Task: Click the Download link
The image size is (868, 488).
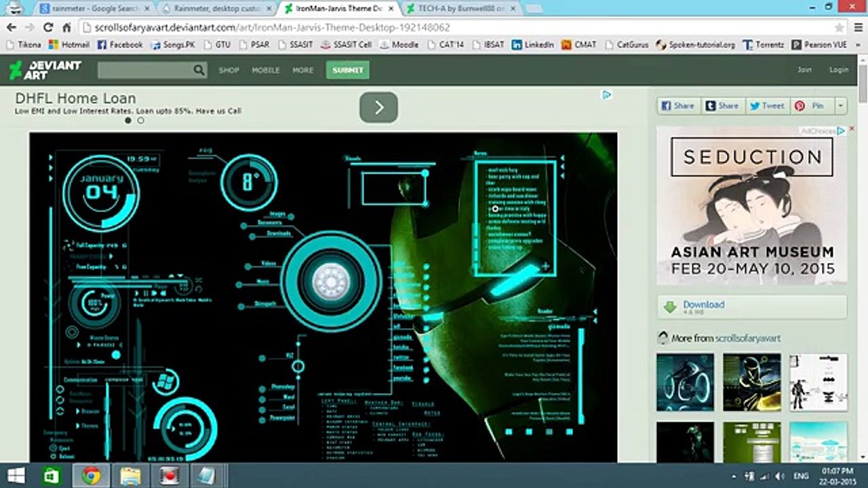Action: point(703,304)
